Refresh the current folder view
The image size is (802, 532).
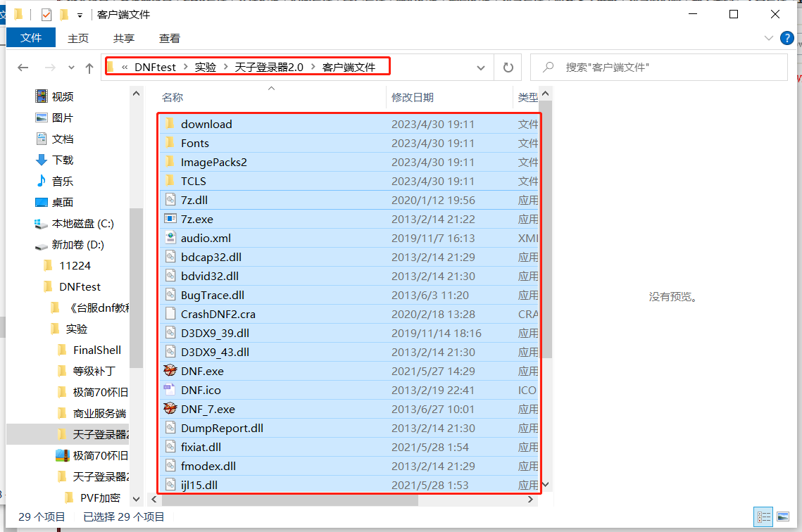point(508,68)
